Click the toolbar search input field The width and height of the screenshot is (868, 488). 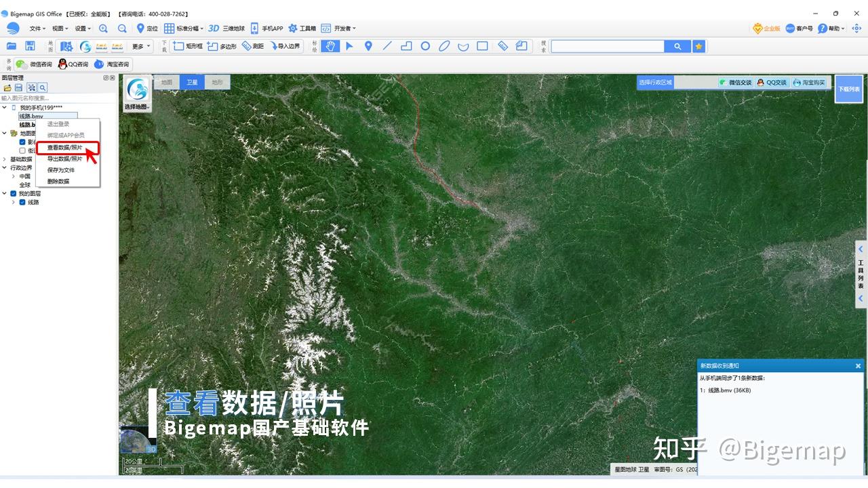coord(608,46)
